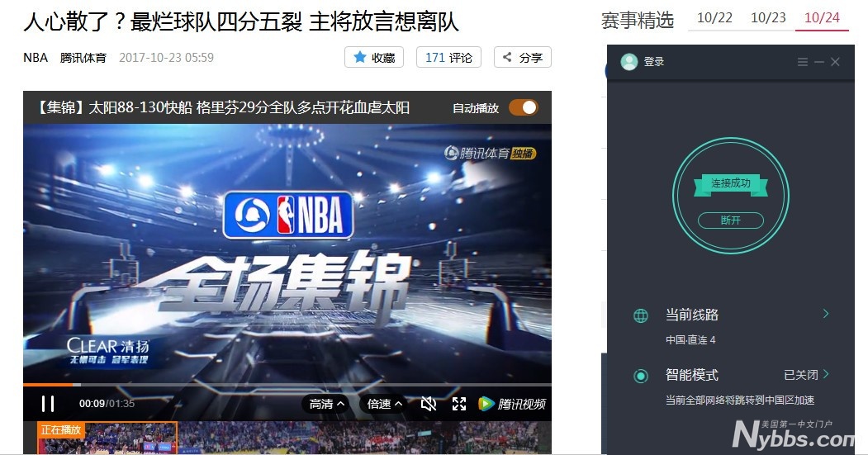Click the 登录 login in VPN panel
The image size is (868, 455).
pos(654,61)
